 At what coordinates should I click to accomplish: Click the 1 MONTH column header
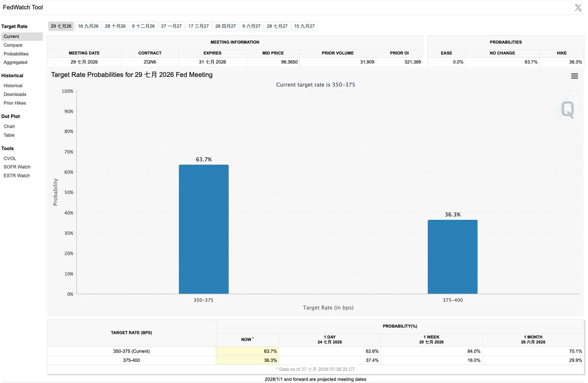(533, 339)
